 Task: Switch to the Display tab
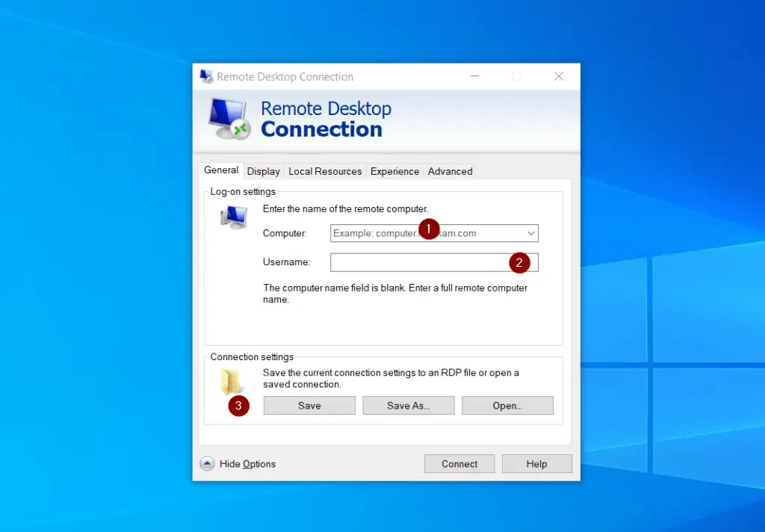click(x=263, y=171)
